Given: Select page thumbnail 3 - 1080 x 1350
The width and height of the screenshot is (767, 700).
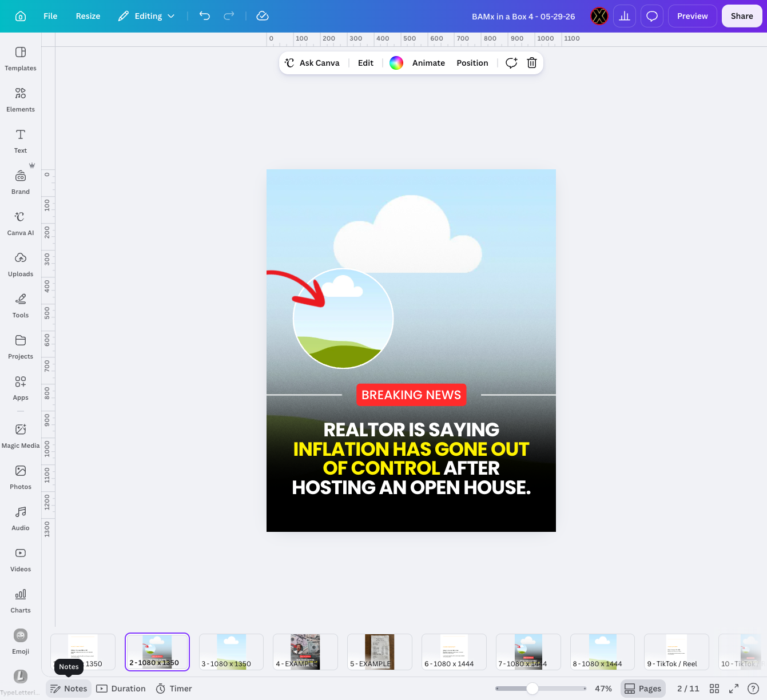Looking at the screenshot, I should point(231,651).
